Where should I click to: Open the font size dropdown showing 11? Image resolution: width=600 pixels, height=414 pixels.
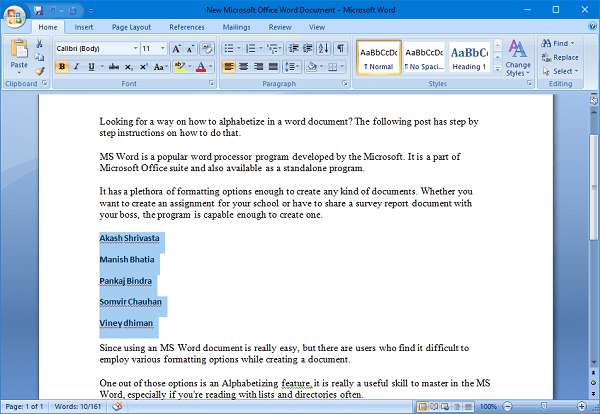[x=163, y=48]
